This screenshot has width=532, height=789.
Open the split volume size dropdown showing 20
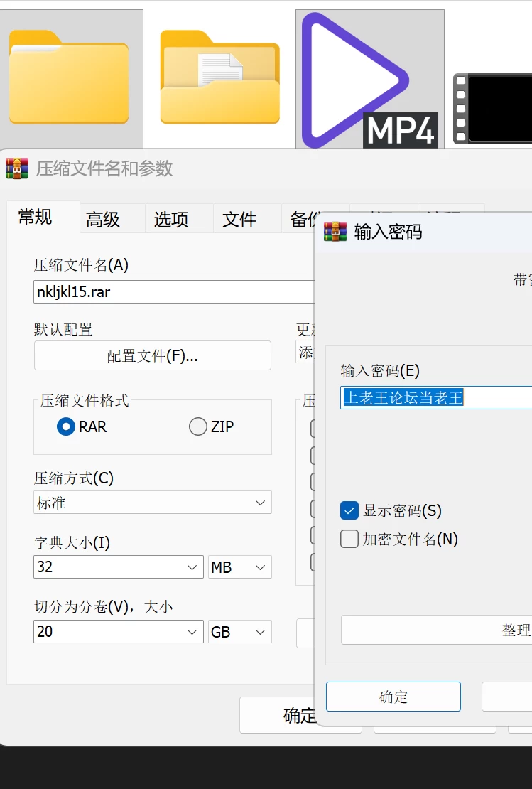(x=118, y=631)
